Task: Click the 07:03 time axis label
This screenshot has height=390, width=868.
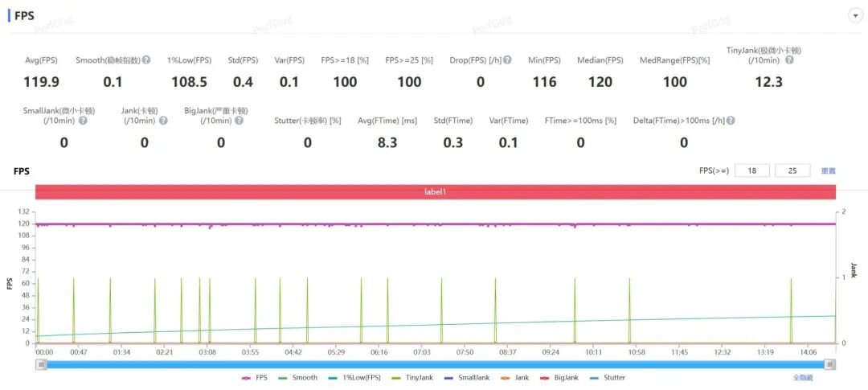Action: pos(422,351)
